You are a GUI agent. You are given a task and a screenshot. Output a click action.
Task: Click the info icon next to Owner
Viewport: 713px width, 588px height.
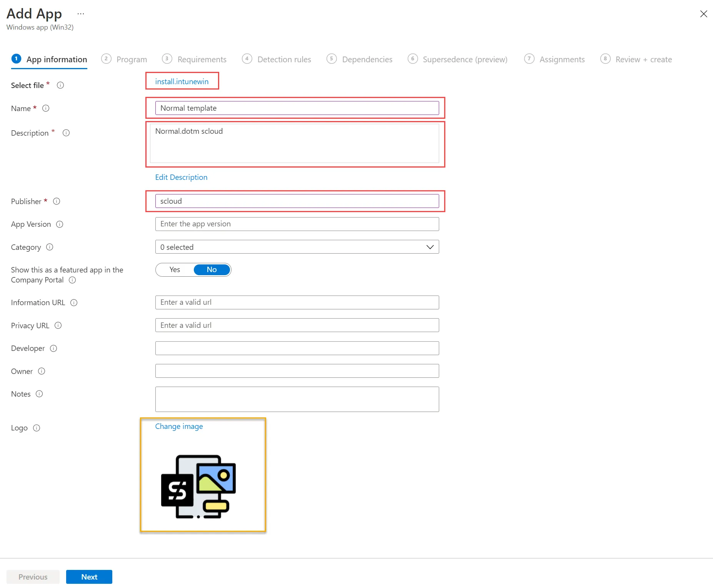tap(42, 371)
